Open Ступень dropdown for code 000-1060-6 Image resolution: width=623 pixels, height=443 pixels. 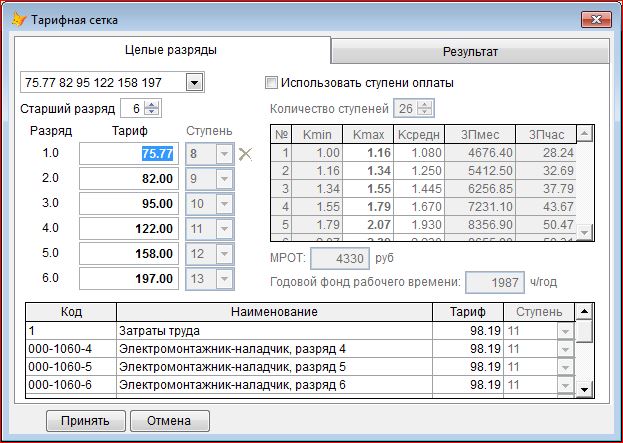565,385
